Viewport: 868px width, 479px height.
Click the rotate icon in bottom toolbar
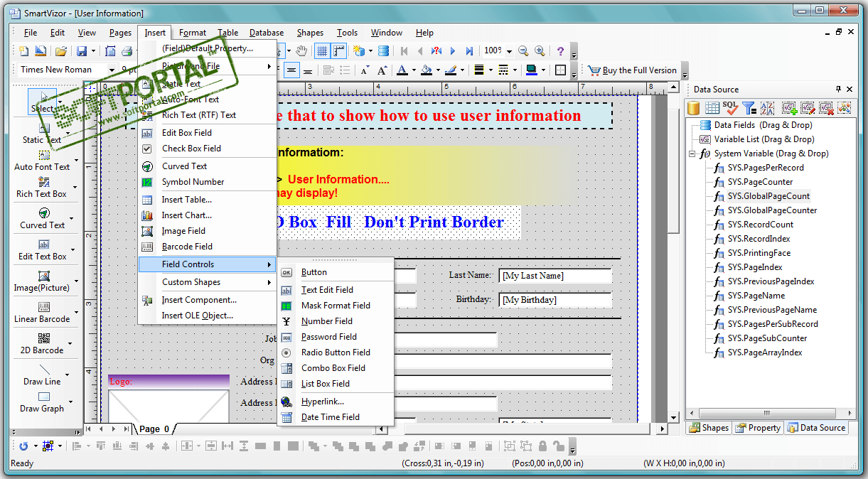(x=23, y=446)
